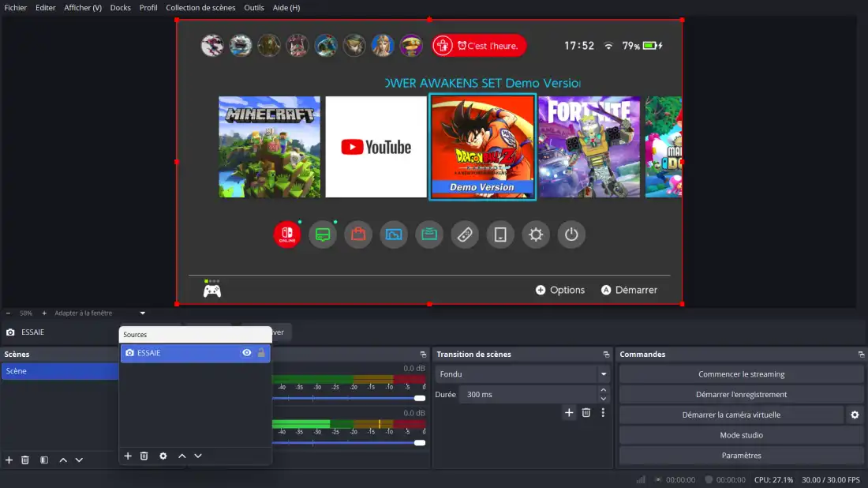
Task: Delete the selected source with trash icon
Action: tap(144, 456)
